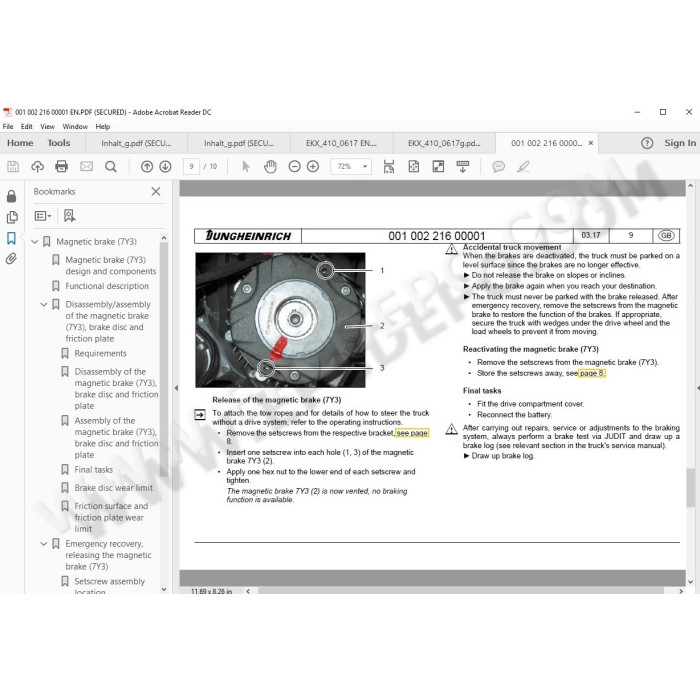Expand right tools pane arrow
Image resolution: width=700 pixels, height=700 pixels.
(697, 388)
